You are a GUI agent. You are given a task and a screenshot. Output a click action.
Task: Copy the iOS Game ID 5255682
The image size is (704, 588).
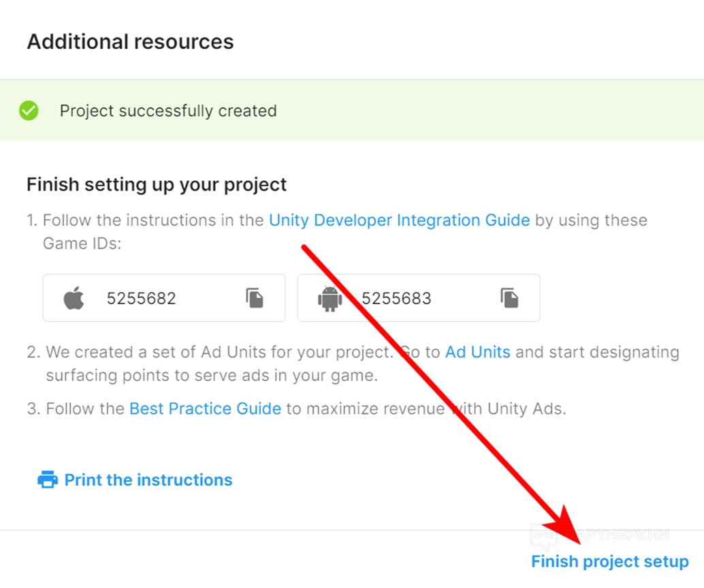(255, 298)
